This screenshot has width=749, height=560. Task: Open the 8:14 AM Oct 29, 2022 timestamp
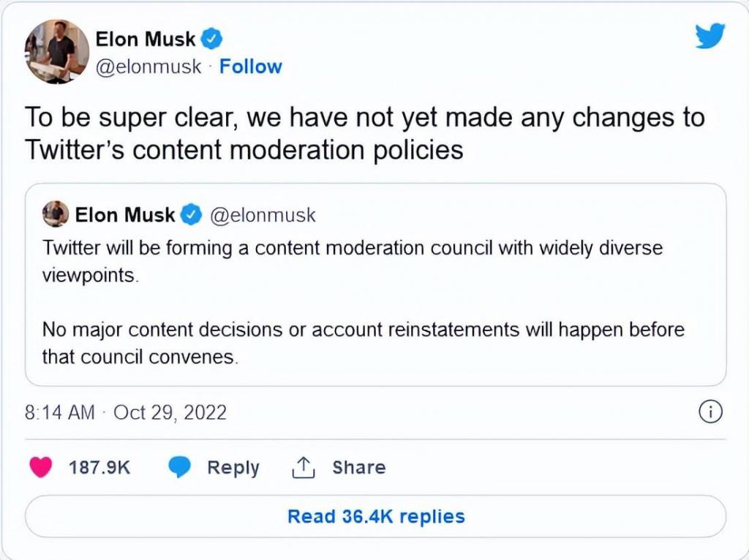pyautogui.click(x=126, y=412)
